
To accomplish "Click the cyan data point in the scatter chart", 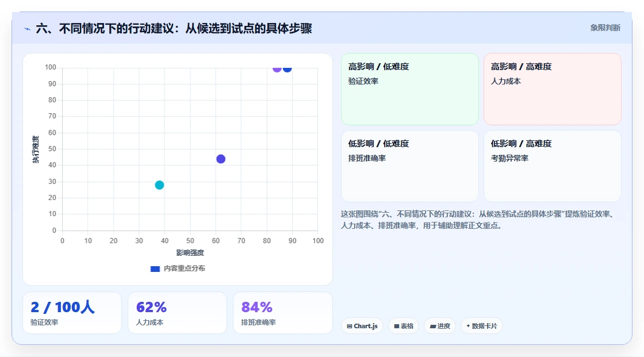I will point(159,185).
